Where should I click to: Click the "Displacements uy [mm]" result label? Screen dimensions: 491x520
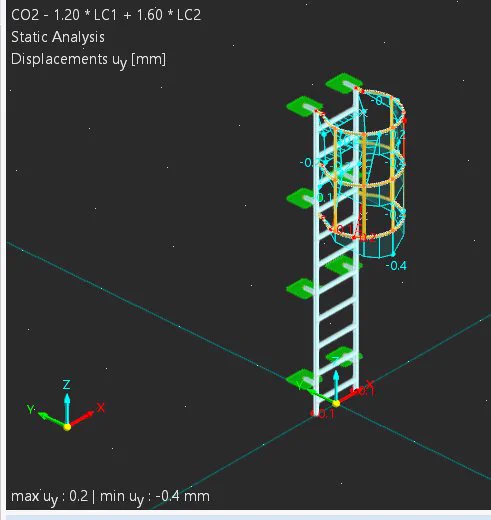coord(88,60)
